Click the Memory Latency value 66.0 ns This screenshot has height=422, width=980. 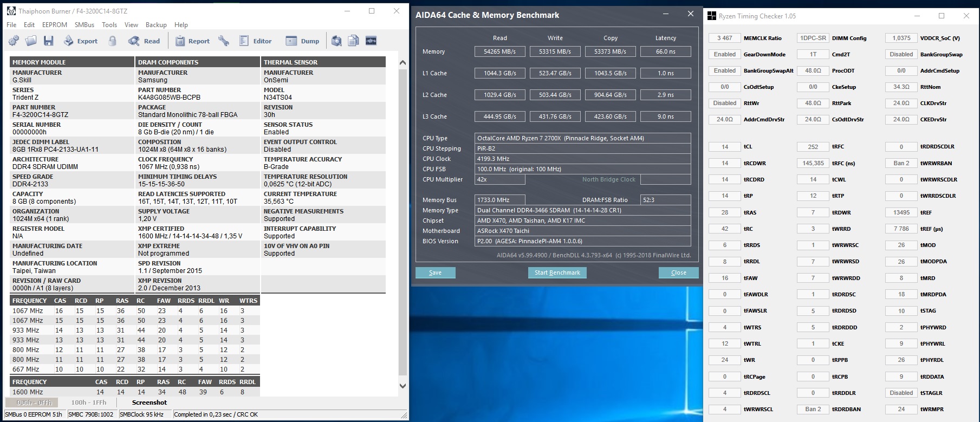click(x=666, y=51)
